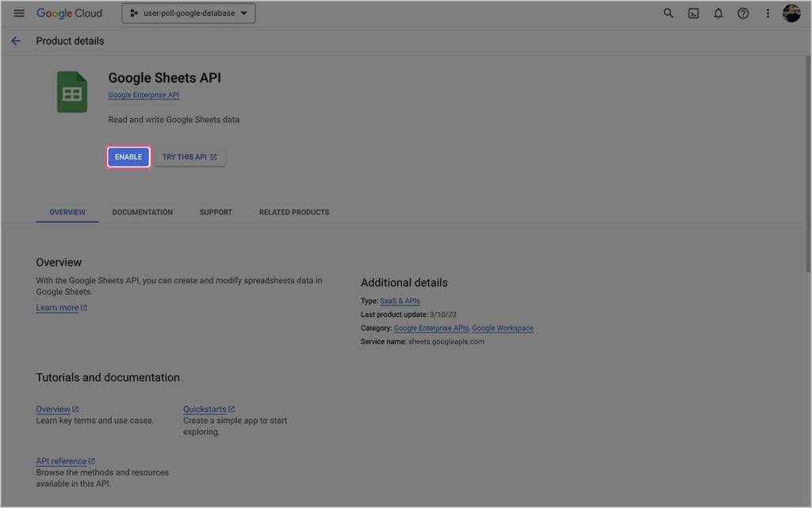Enable the Google Sheets API
This screenshot has height=508, width=812.
pyautogui.click(x=128, y=157)
